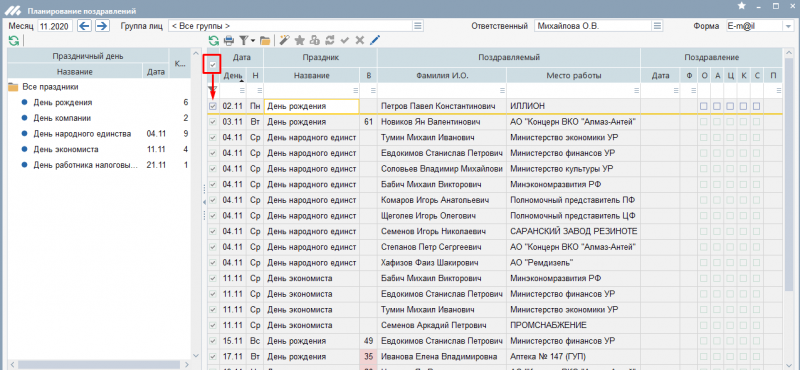This screenshot has width=800, height=370.
Task: Sort by Фамилия И.О. column header
Action: [x=442, y=76]
